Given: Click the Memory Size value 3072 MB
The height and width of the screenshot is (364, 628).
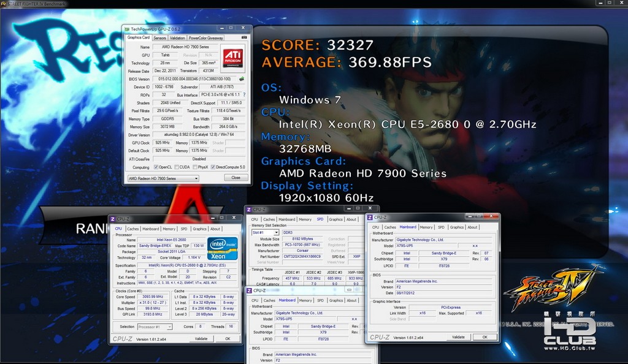Looking at the screenshot, I should coord(168,127).
